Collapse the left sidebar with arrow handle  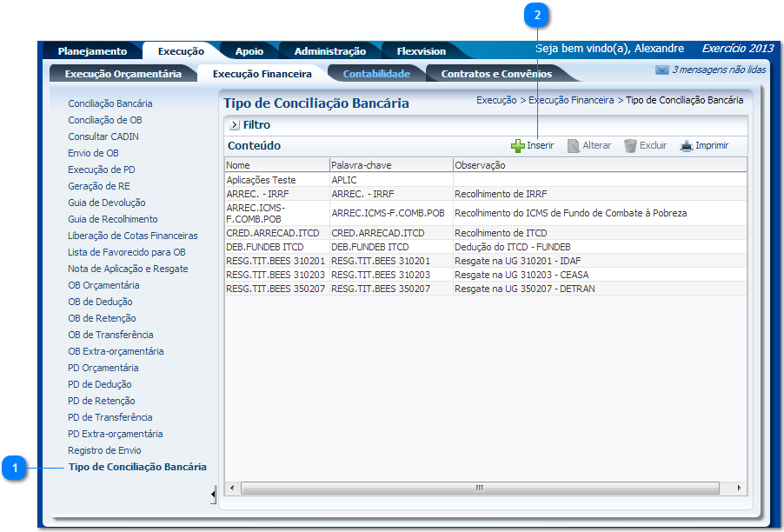click(x=214, y=495)
